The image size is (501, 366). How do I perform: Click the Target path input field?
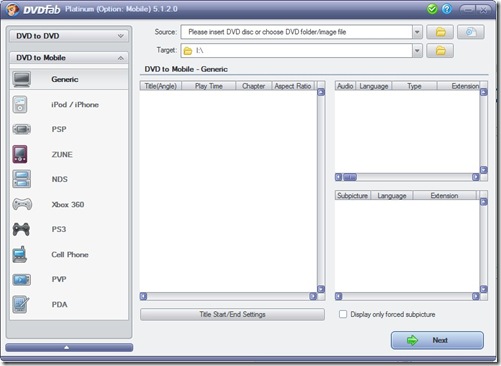coord(297,51)
